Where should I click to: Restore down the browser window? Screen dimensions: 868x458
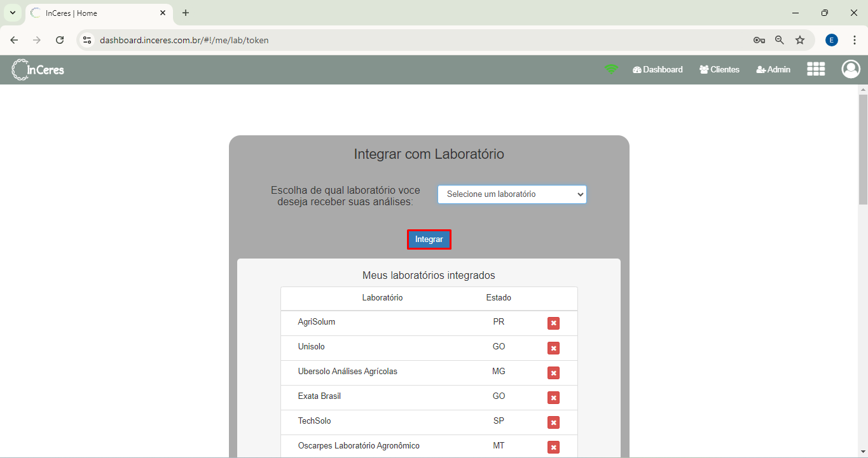click(825, 13)
